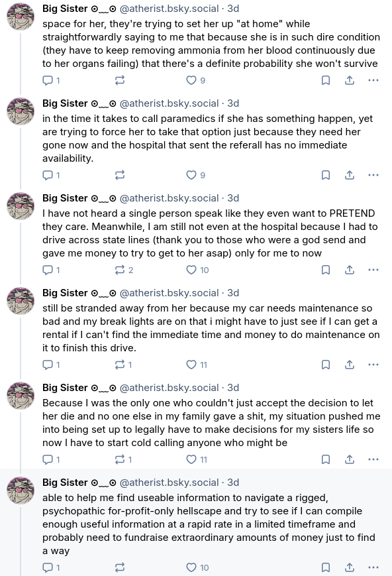This screenshot has width=392, height=576.
Task: Repost the post about driving across state lines
Action: pos(124,270)
